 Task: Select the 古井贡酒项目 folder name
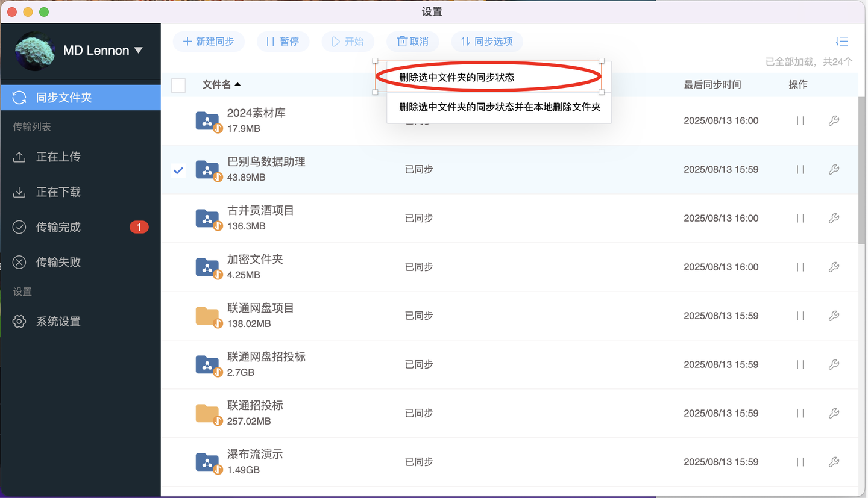point(260,211)
